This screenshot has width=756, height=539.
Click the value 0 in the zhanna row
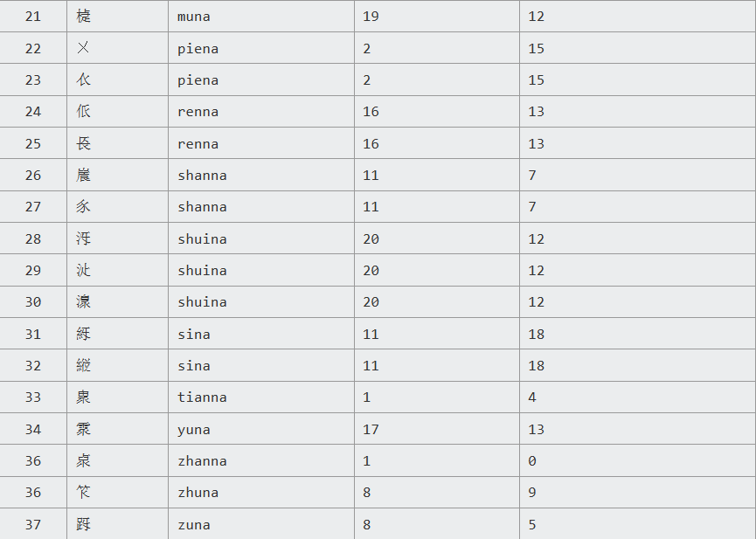532,461
